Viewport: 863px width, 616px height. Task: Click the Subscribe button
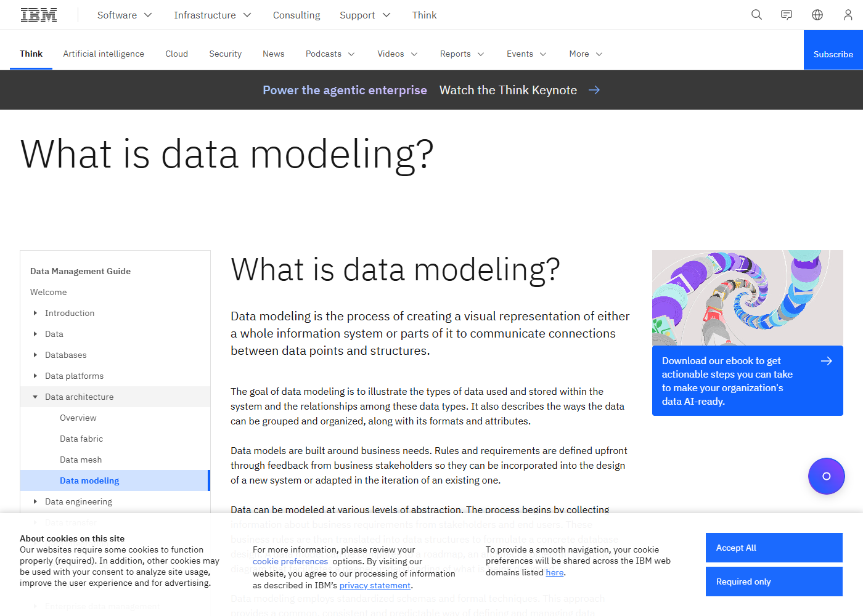pos(833,50)
